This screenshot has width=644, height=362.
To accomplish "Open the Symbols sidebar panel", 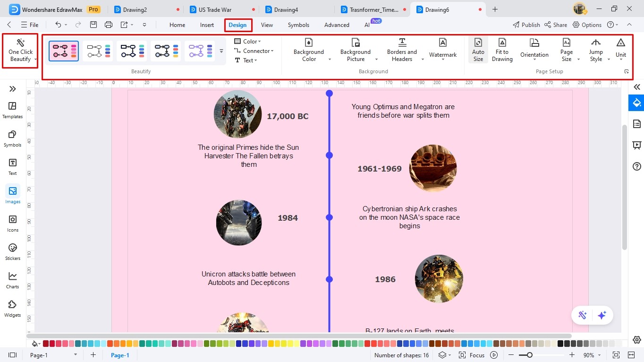I will click(x=13, y=138).
